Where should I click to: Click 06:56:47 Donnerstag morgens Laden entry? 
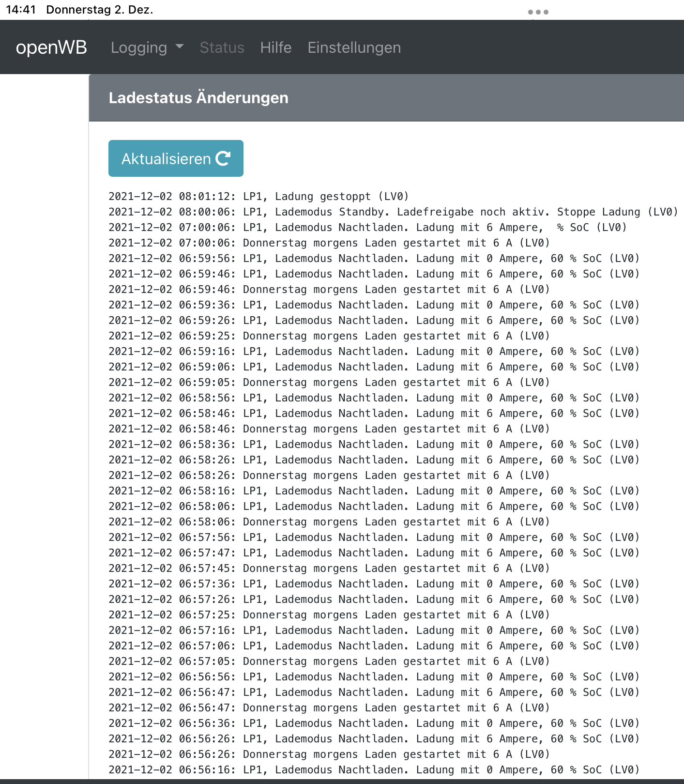point(329,707)
